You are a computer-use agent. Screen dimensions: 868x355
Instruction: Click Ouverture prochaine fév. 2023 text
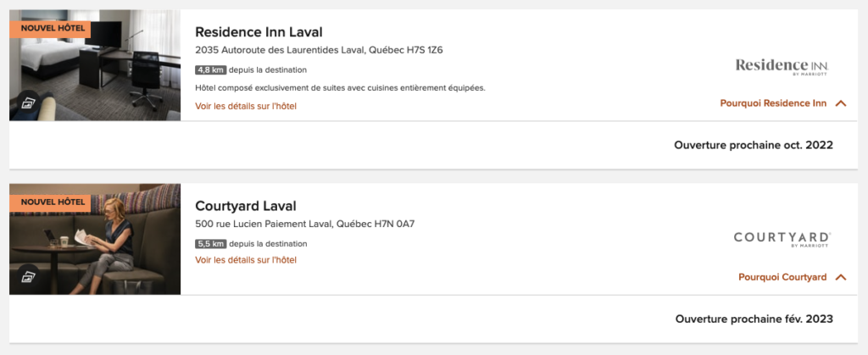(x=754, y=319)
